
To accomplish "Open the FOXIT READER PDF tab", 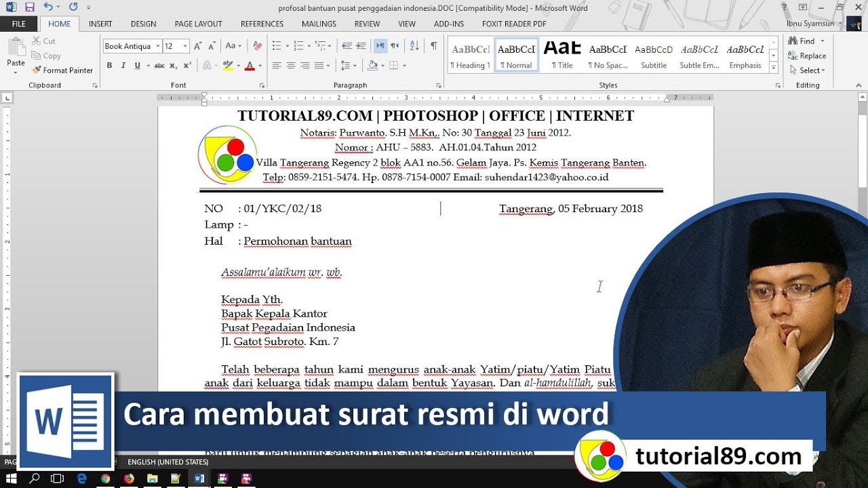I will tap(514, 24).
